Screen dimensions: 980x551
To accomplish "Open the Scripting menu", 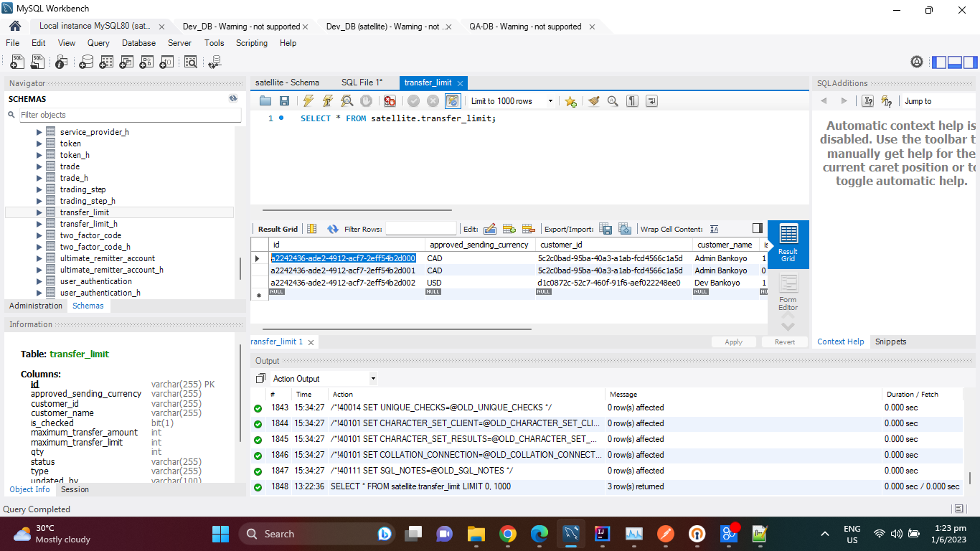I will click(252, 43).
